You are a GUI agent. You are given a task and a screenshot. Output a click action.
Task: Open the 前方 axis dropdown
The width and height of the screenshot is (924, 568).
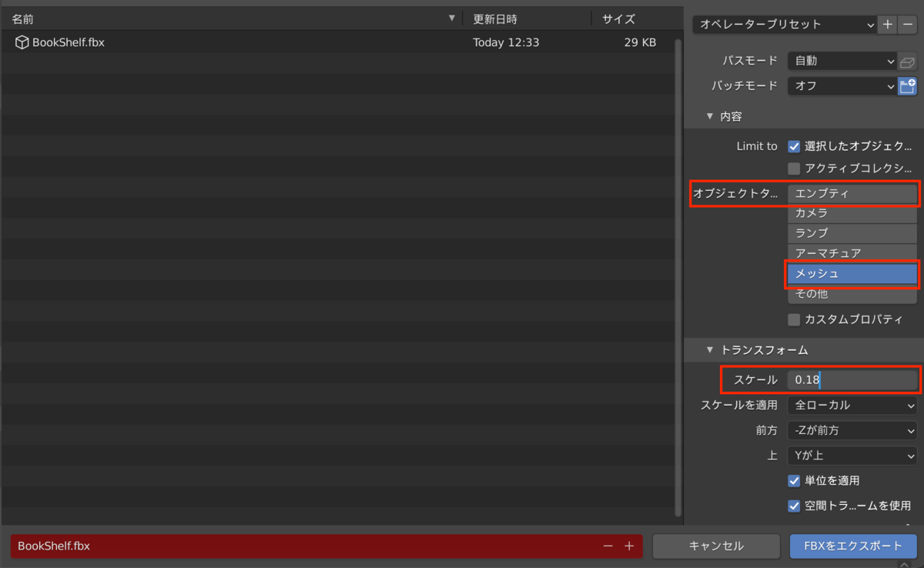pyautogui.click(x=852, y=430)
